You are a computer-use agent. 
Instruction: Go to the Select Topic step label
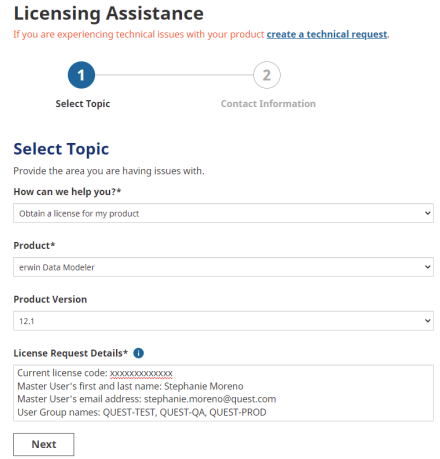click(83, 104)
